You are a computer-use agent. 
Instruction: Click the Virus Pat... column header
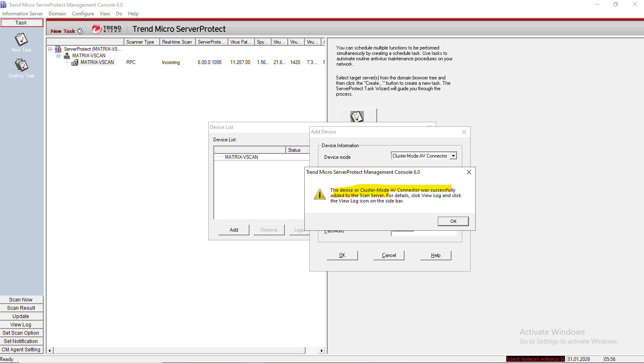pos(241,42)
